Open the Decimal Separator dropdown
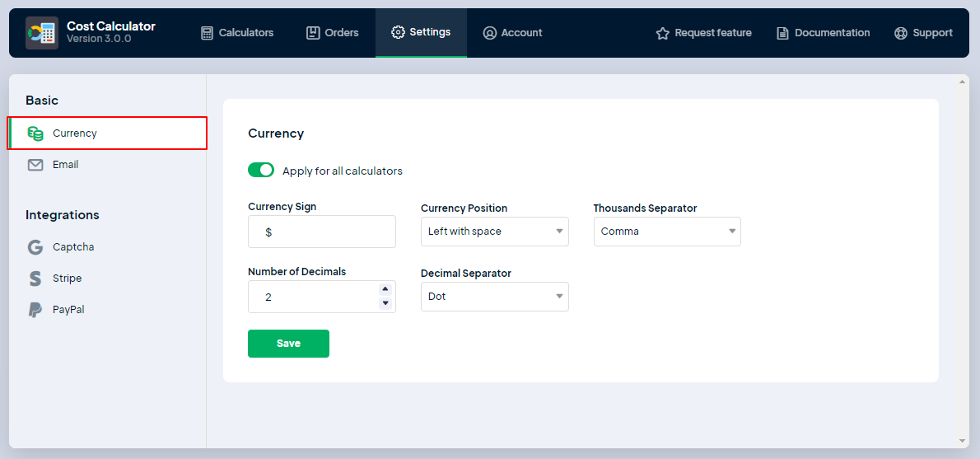The image size is (980, 459). click(495, 297)
